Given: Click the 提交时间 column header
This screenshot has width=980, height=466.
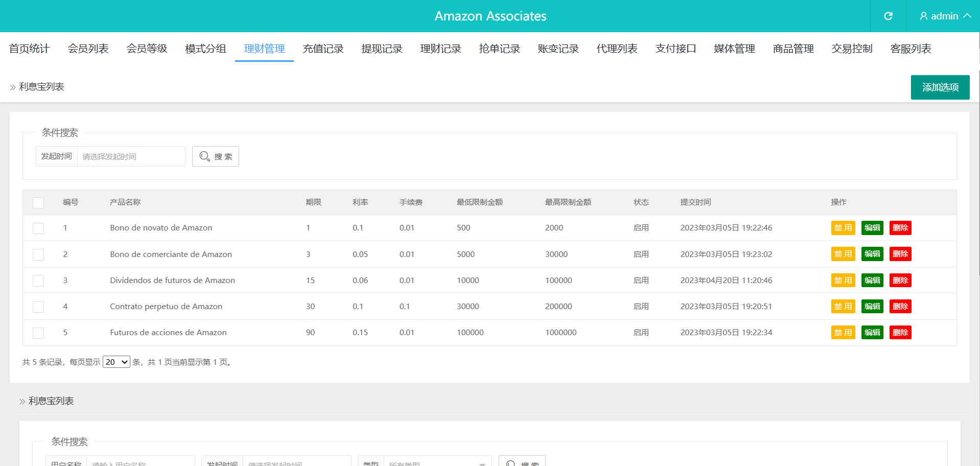Looking at the screenshot, I should [695, 202].
